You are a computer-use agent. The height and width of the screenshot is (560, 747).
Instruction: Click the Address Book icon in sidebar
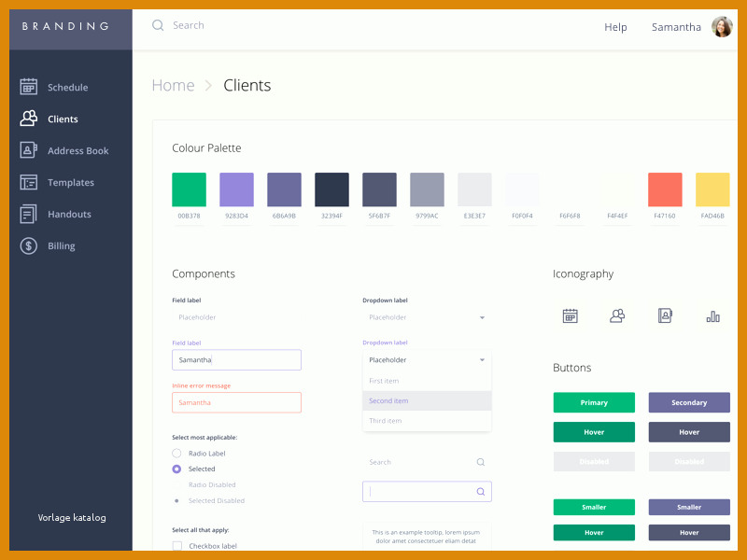[x=29, y=150]
